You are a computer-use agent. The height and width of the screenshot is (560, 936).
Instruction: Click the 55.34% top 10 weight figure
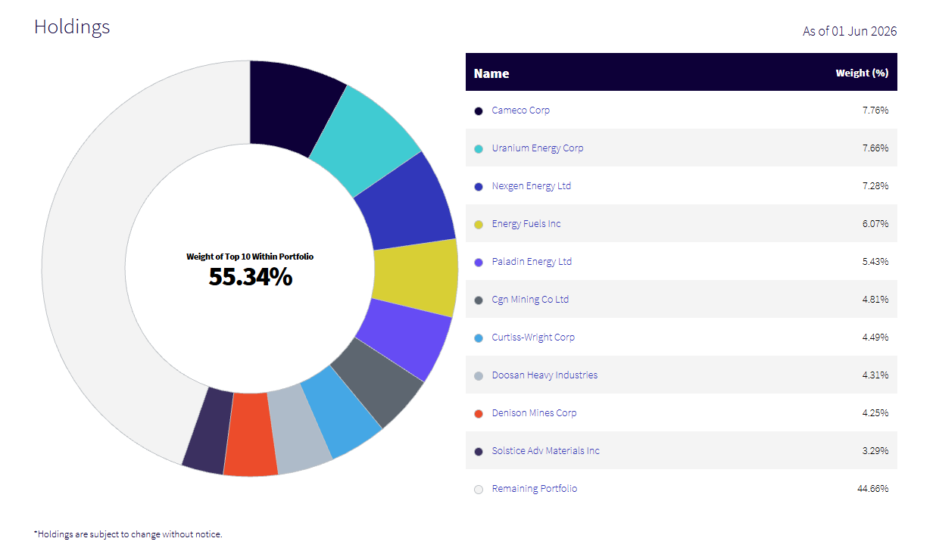tap(251, 277)
